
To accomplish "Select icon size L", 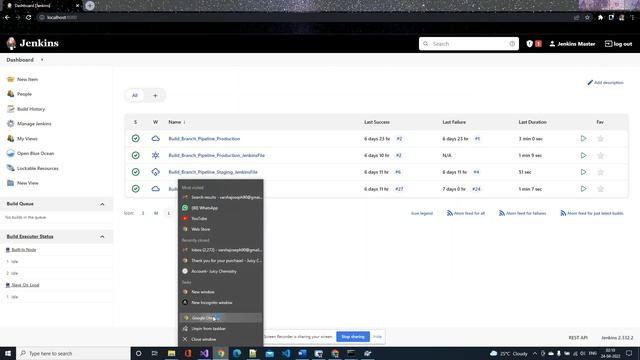I will click(169, 213).
